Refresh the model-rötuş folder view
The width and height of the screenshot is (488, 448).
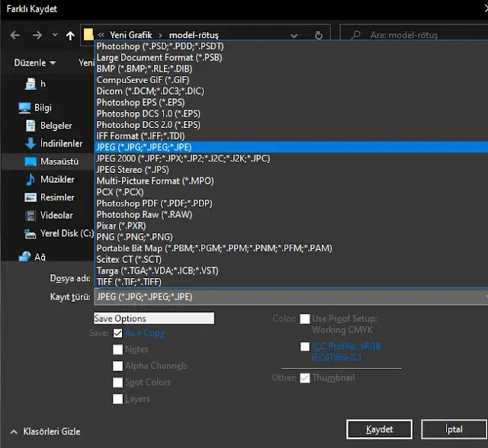click(x=319, y=35)
